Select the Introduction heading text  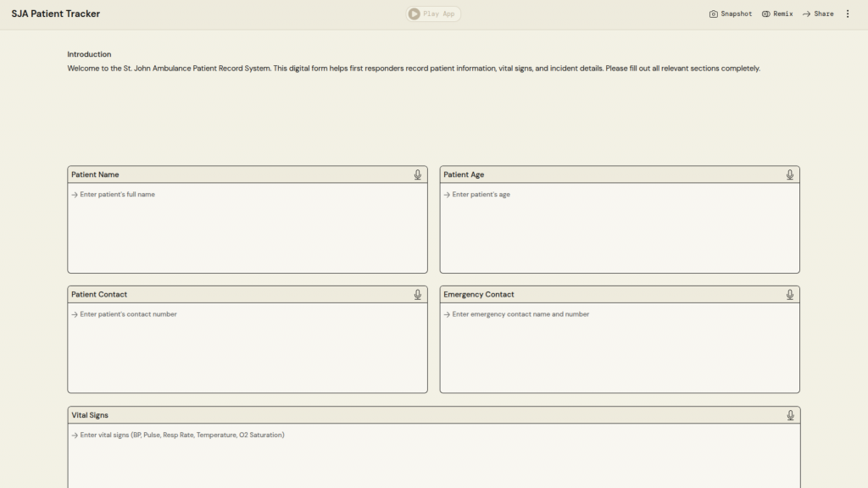(x=89, y=54)
